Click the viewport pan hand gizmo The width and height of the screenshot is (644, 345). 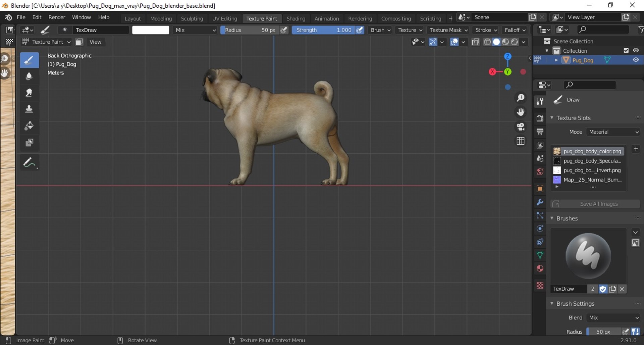click(521, 112)
